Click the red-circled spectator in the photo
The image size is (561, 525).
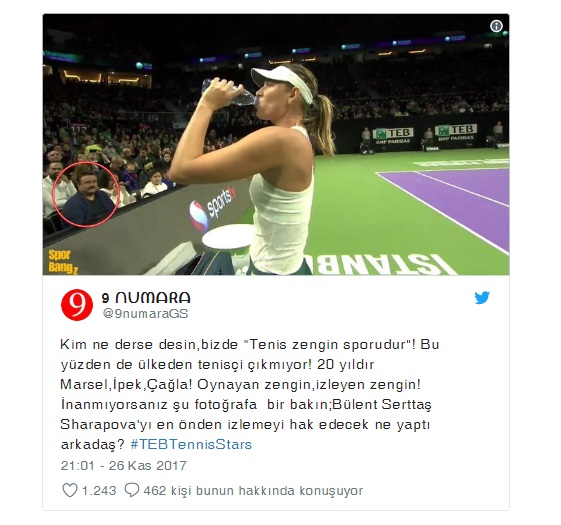pos(85,195)
